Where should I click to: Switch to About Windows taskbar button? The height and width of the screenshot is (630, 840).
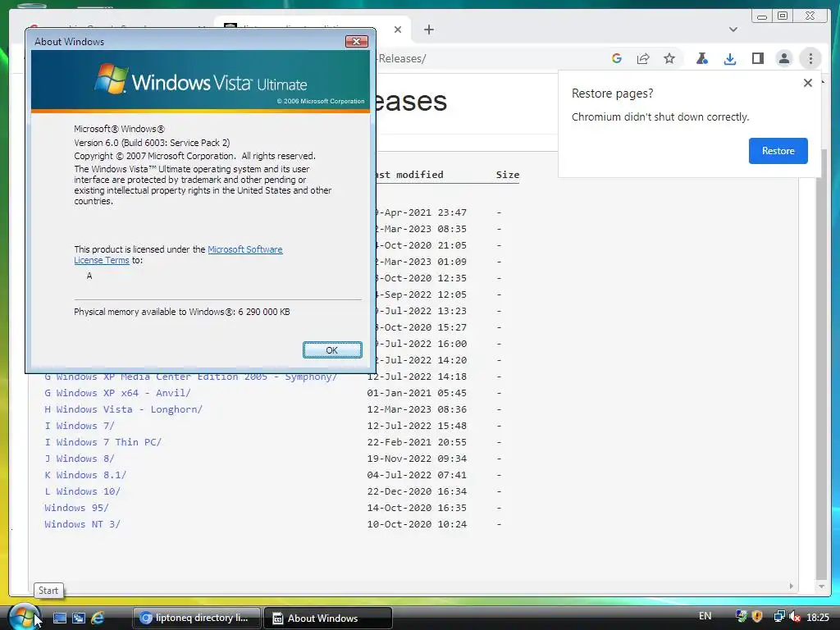tap(328, 619)
